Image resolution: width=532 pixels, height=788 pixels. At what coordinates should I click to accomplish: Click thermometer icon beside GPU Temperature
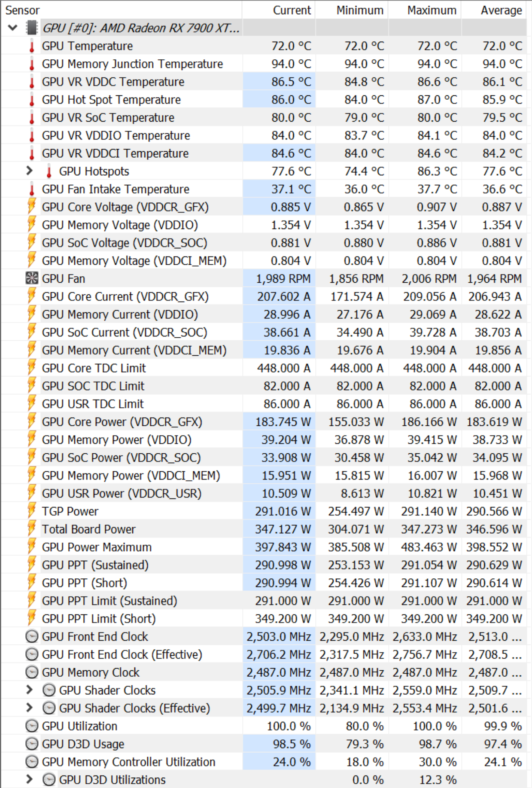[x=32, y=46]
